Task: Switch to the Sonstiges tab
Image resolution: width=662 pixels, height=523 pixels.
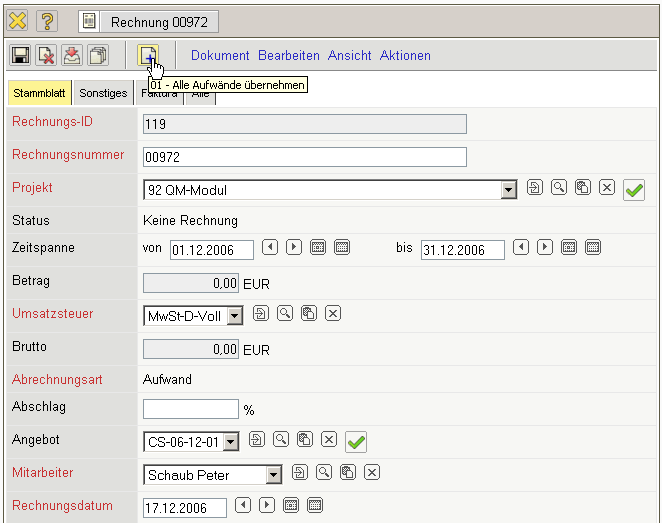Action: [x=103, y=93]
